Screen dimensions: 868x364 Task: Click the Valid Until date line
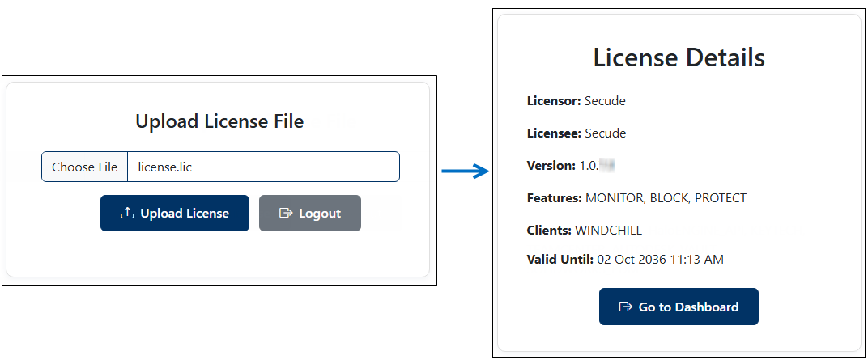(x=626, y=259)
